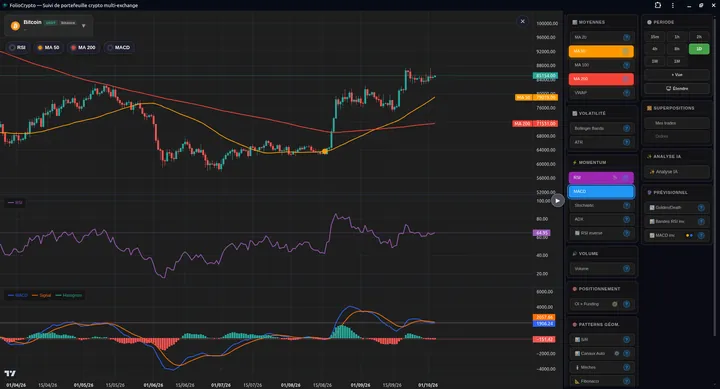Select the 15m period tab
The image size is (720, 389).
[655, 37]
